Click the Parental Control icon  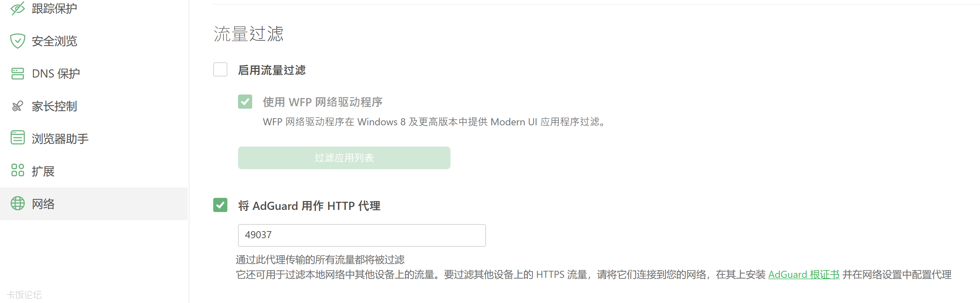(17, 106)
